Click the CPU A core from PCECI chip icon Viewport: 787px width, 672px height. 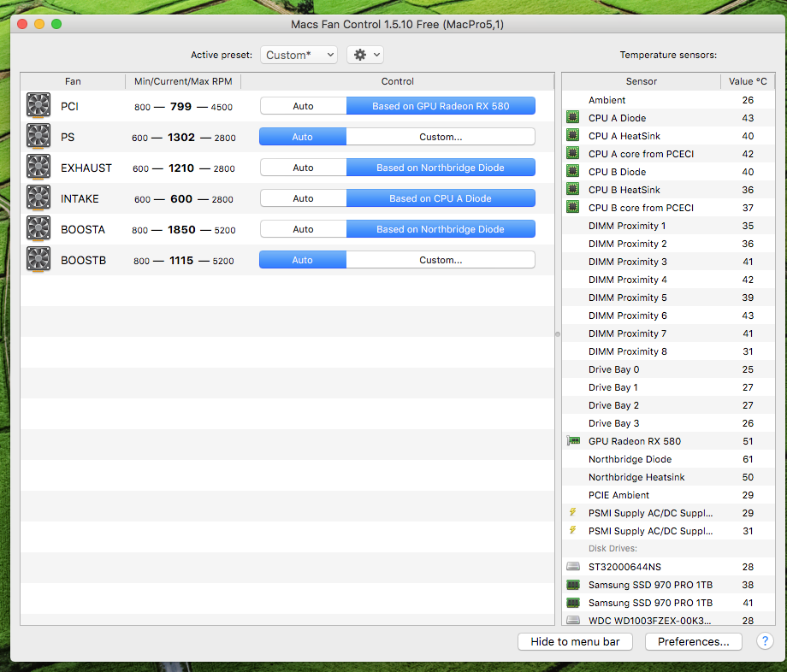[x=572, y=153]
